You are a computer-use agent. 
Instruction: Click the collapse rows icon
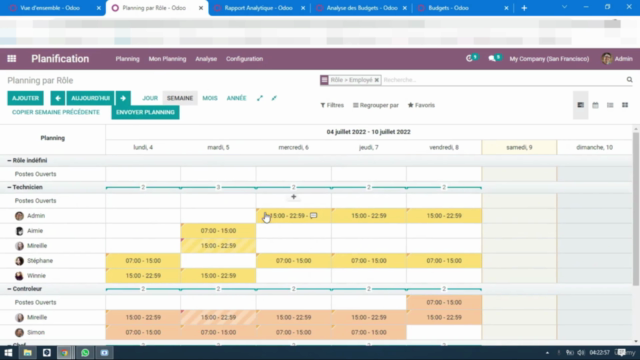point(274,98)
